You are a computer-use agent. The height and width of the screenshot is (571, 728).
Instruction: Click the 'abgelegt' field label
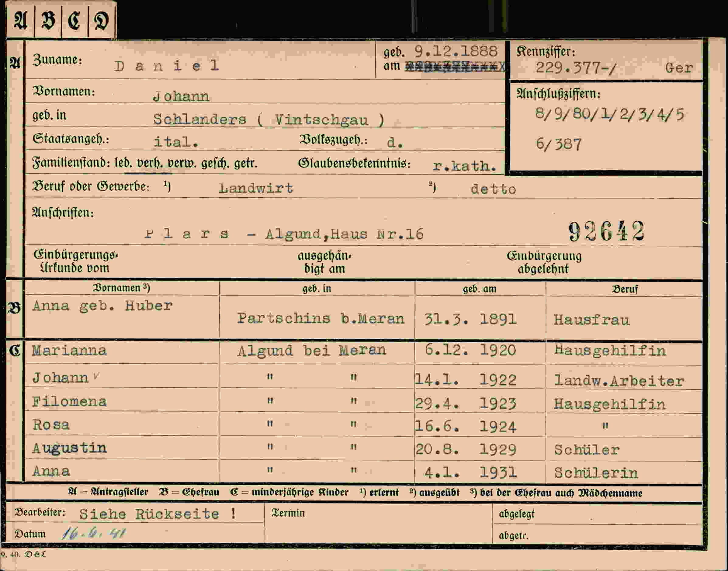[517, 514]
